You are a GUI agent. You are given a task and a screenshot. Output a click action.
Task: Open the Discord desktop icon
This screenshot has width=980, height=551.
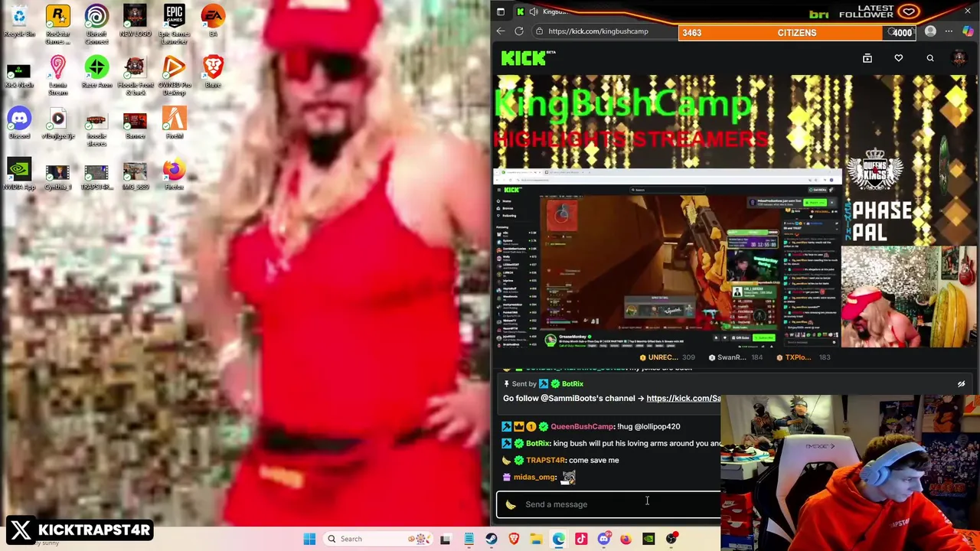click(x=19, y=124)
